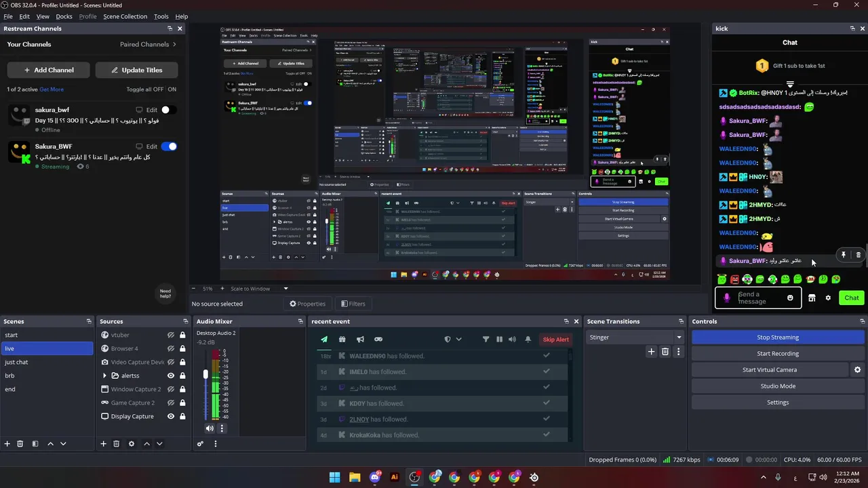Click Stop Streaming button
This screenshot has height=488, width=868.
778,338
